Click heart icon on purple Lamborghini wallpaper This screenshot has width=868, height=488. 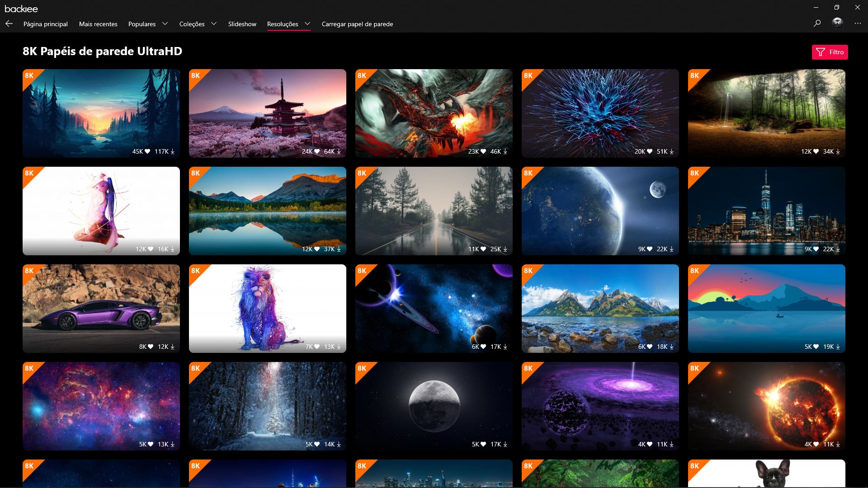click(151, 347)
